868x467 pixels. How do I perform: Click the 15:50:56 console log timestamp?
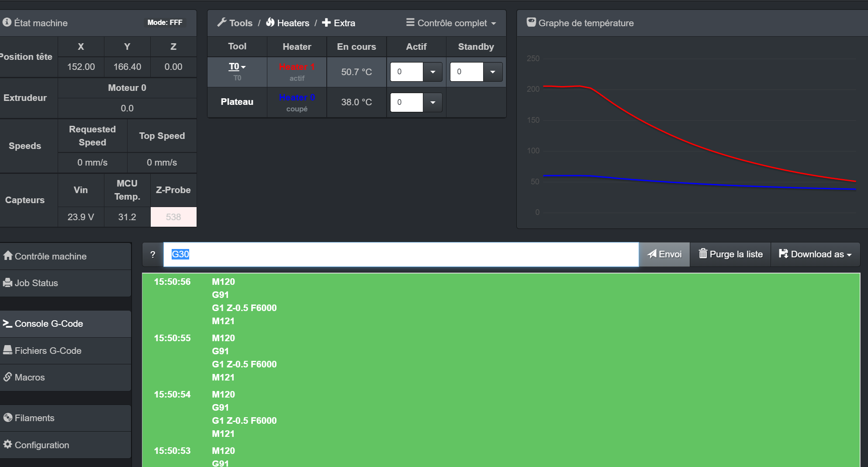tap(172, 282)
